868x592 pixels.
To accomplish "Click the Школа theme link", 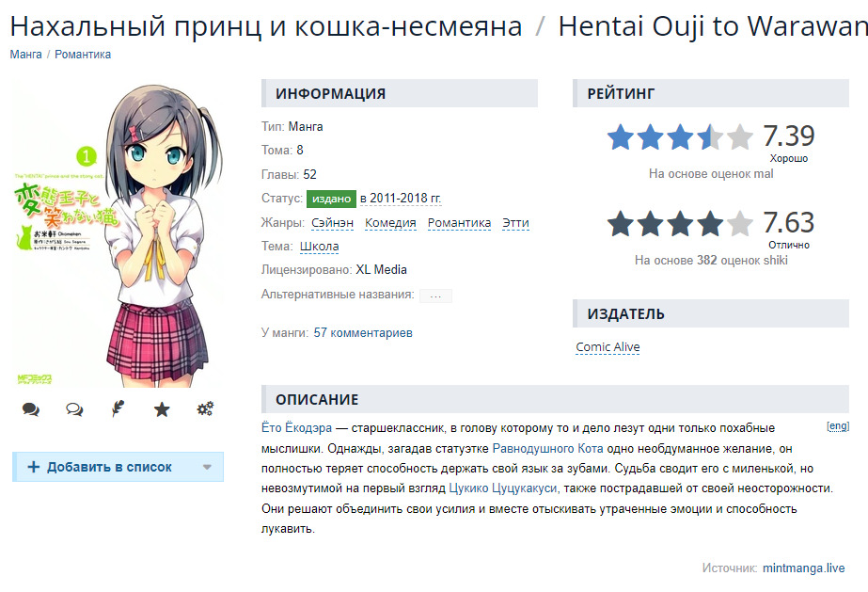I will (320, 247).
